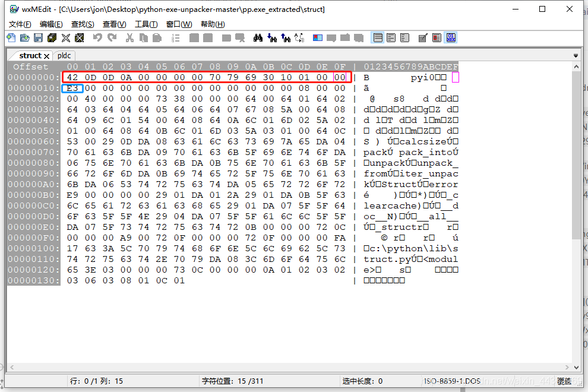Toggle Hex mode 01 HEX icon
Viewport: 588px width, 392px height.
click(451, 37)
